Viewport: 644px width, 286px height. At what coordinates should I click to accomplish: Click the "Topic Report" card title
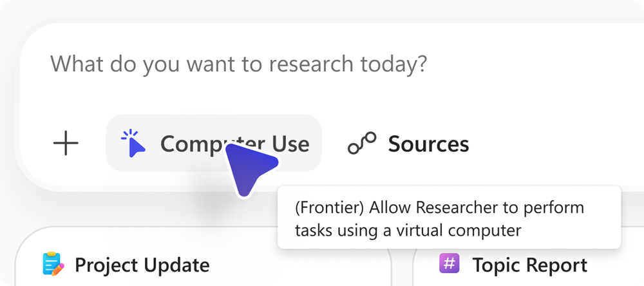529,265
